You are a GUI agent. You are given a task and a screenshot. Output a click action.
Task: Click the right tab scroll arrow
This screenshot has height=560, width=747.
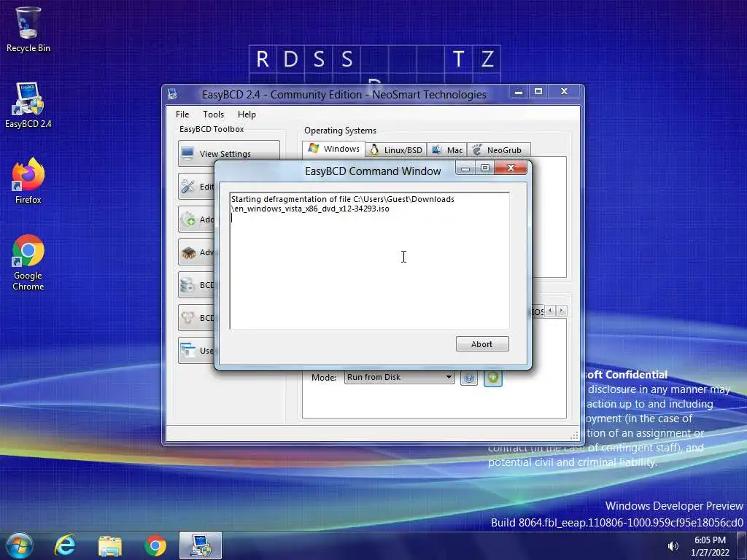click(x=562, y=311)
